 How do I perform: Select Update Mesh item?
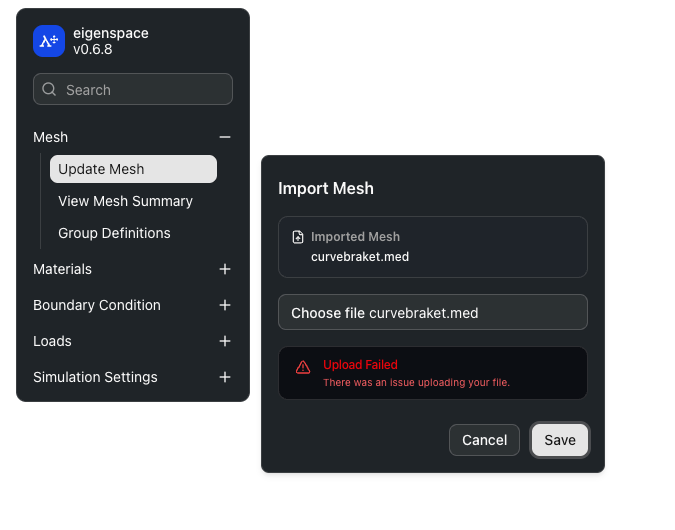[x=133, y=169]
